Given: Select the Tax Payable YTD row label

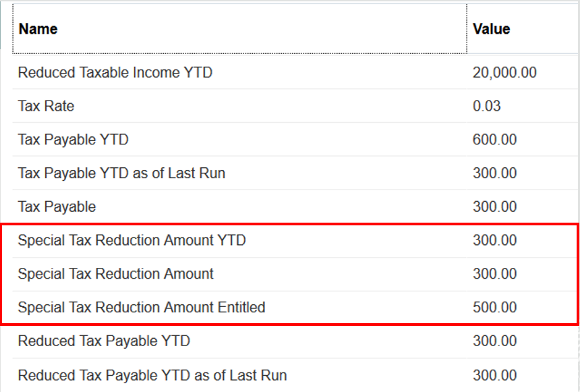Looking at the screenshot, I should tap(73, 140).
